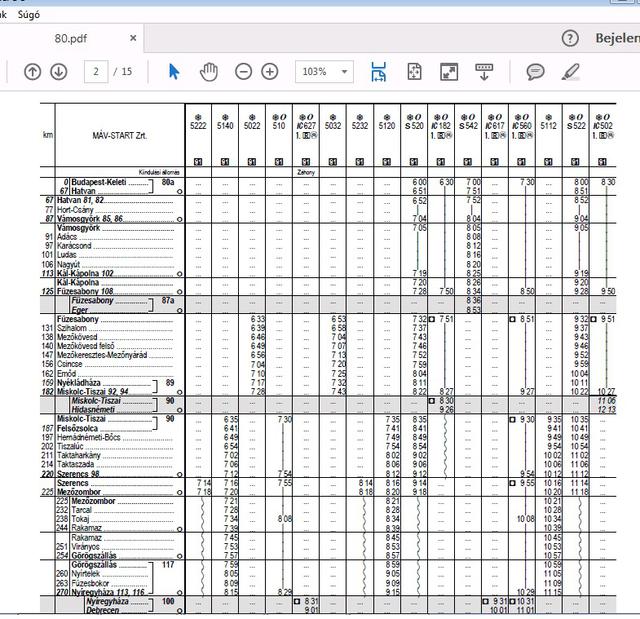Add a comment with speech bubble tool
The image size is (640, 619).
pos(535,72)
